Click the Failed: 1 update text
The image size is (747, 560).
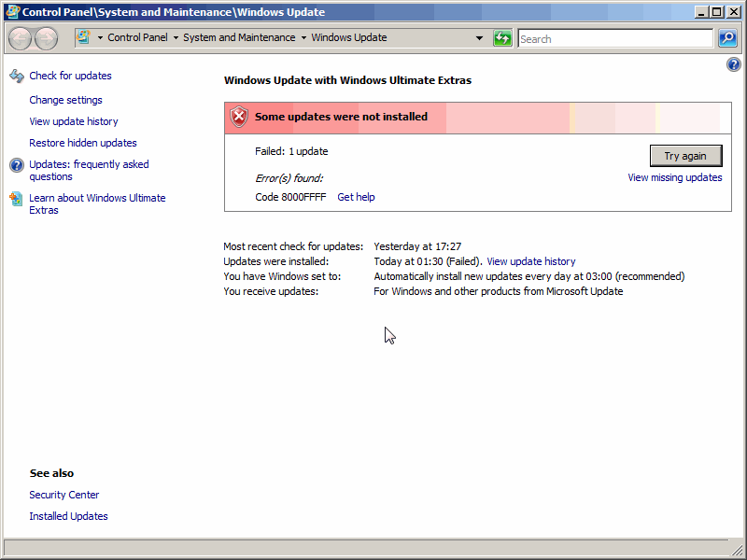[x=291, y=151]
